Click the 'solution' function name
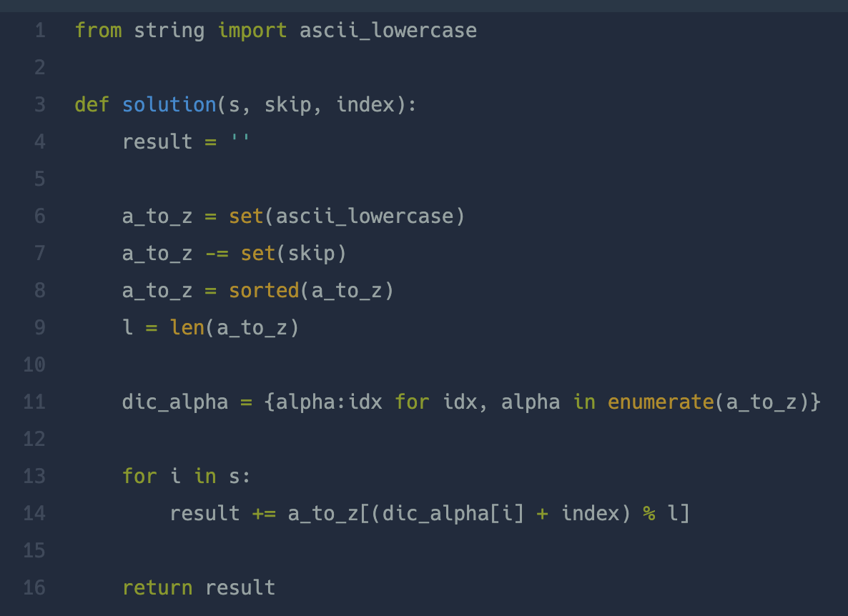This screenshot has width=848, height=616. 169,105
